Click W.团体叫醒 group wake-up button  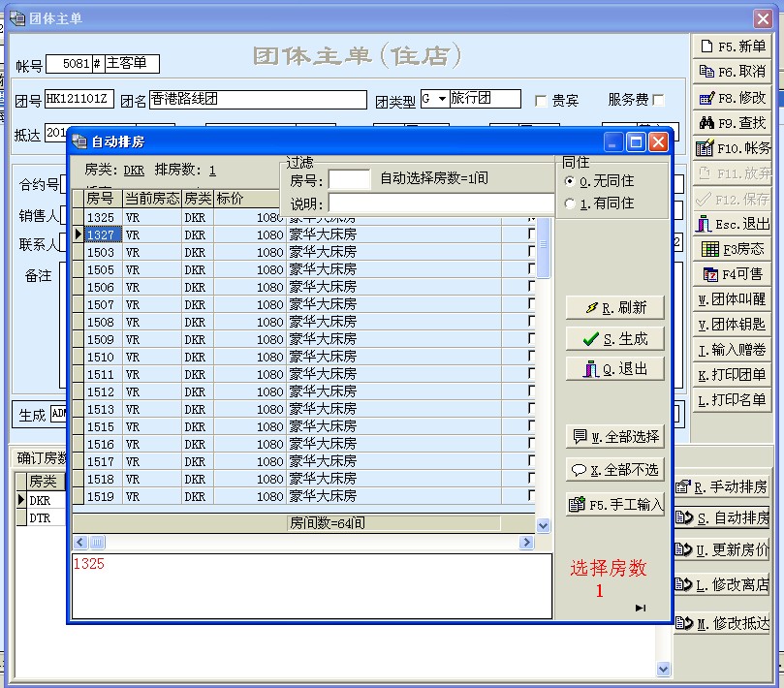coord(732,299)
